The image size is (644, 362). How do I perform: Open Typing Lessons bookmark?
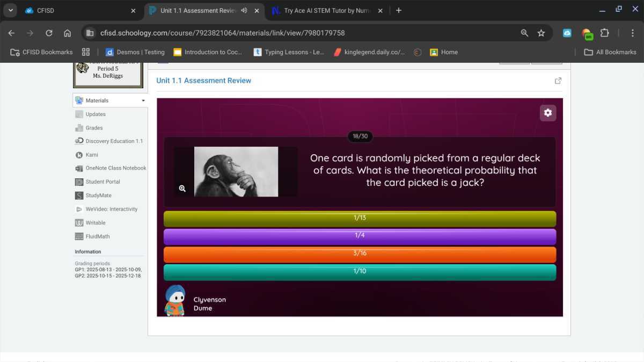289,52
